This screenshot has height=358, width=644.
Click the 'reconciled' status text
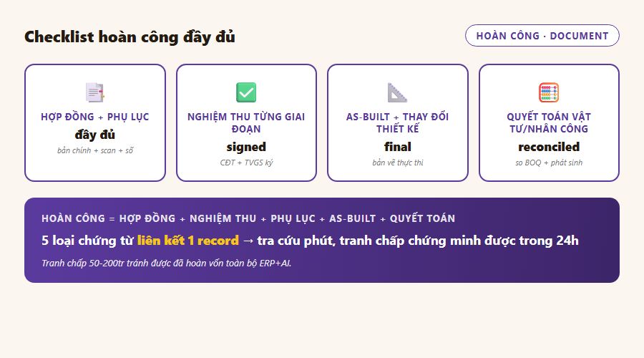click(549, 147)
